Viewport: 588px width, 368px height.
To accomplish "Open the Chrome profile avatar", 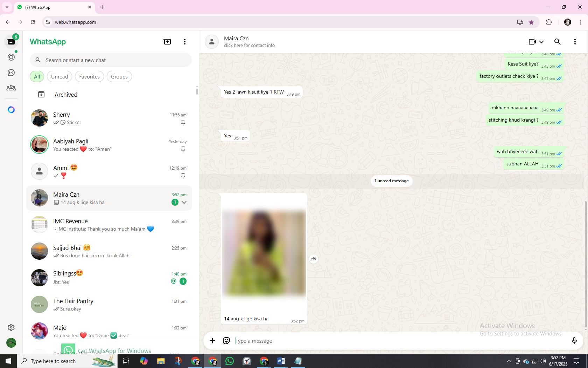I will (x=568, y=22).
